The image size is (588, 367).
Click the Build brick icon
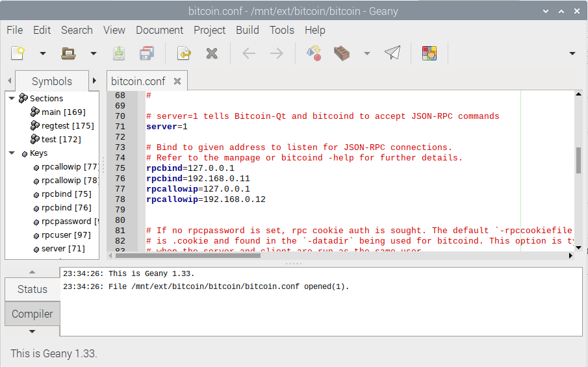(342, 53)
